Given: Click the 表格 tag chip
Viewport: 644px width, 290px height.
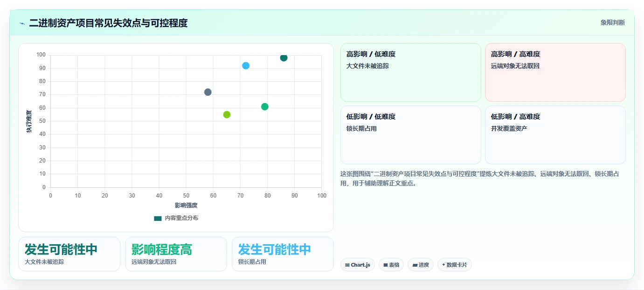Looking at the screenshot, I should click(x=391, y=265).
